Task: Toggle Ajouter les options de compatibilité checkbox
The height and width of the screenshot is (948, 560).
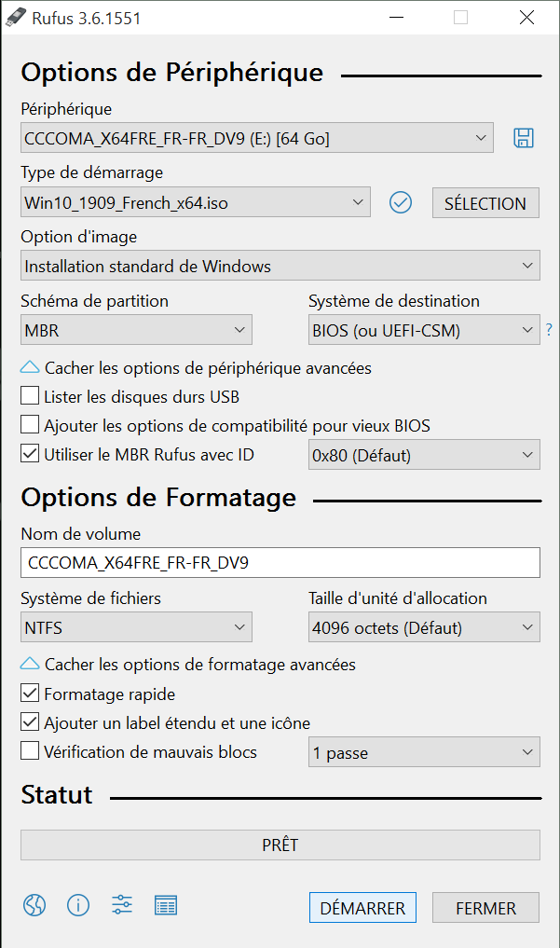Action: 30,426
